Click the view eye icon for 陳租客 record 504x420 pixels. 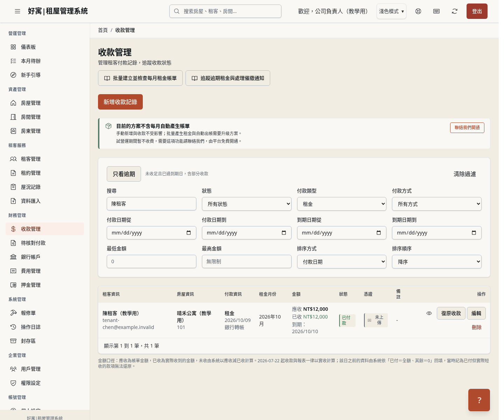(429, 313)
